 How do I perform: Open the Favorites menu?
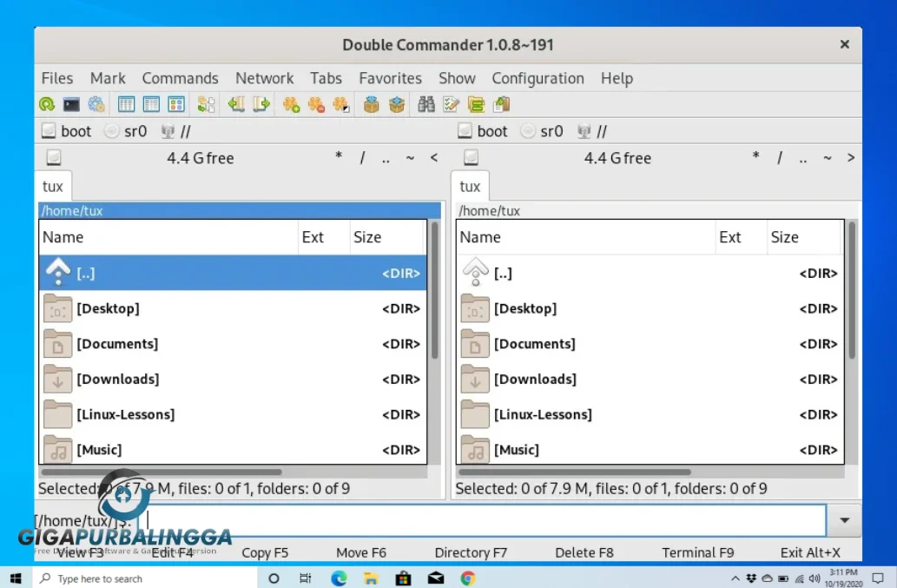click(x=390, y=78)
